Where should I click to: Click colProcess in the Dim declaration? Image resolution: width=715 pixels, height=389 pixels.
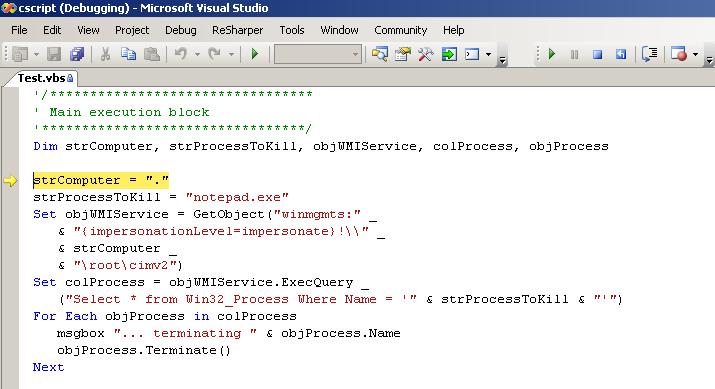pos(472,146)
